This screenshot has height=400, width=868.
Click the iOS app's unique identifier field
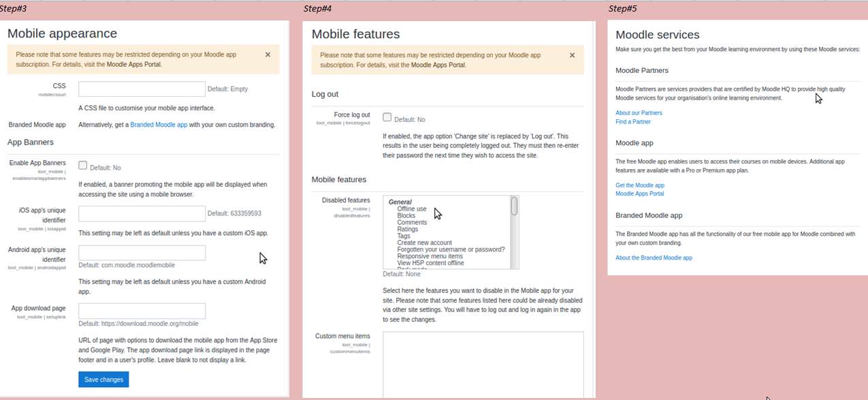[x=142, y=213]
